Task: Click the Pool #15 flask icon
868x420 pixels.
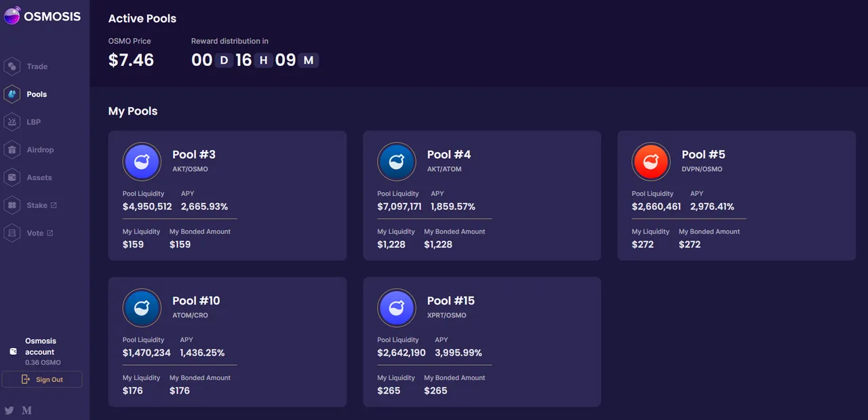Action: [x=397, y=308]
